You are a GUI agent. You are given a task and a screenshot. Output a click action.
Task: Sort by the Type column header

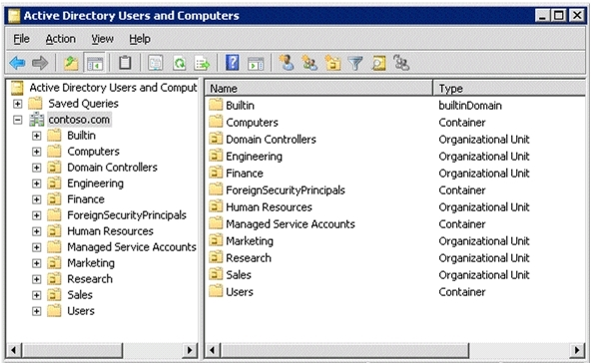click(x=509, y=89)
